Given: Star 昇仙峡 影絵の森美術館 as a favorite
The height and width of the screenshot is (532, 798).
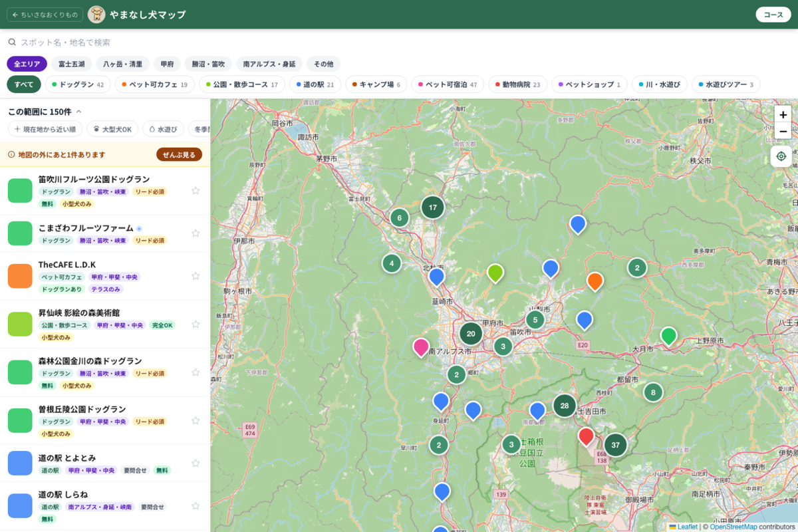Looking at the screenshot, I should [196, 324].
